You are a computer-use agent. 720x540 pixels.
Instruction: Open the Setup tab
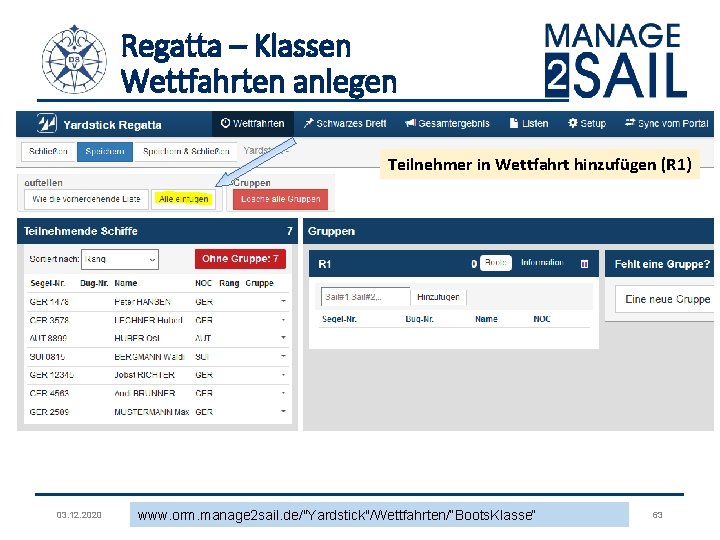[587, 124]
